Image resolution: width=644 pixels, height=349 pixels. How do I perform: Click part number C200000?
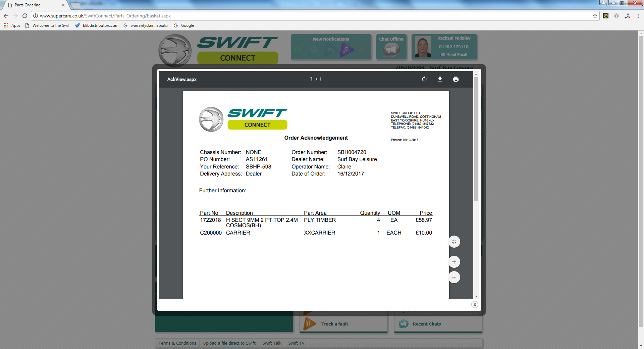(211, 233)
